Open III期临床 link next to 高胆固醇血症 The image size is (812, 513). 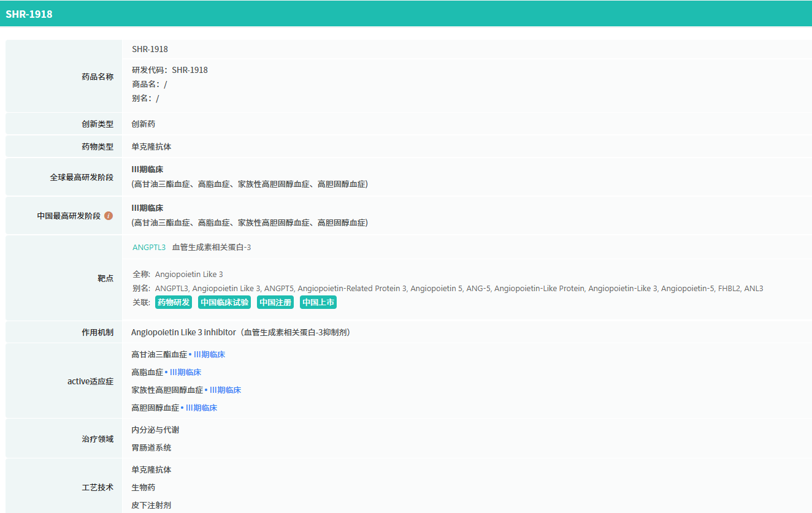[201, 408]
